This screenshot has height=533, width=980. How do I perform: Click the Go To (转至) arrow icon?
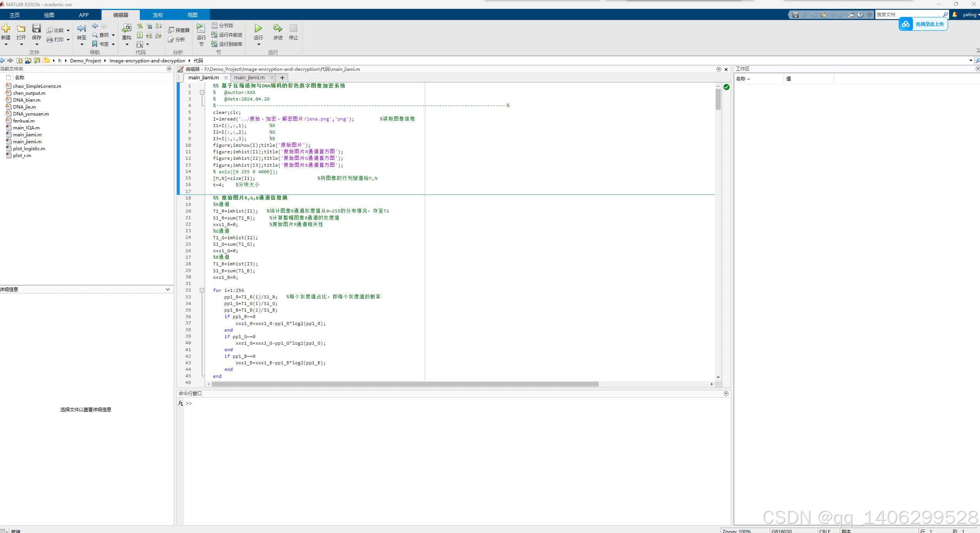[x=81, y=28]
